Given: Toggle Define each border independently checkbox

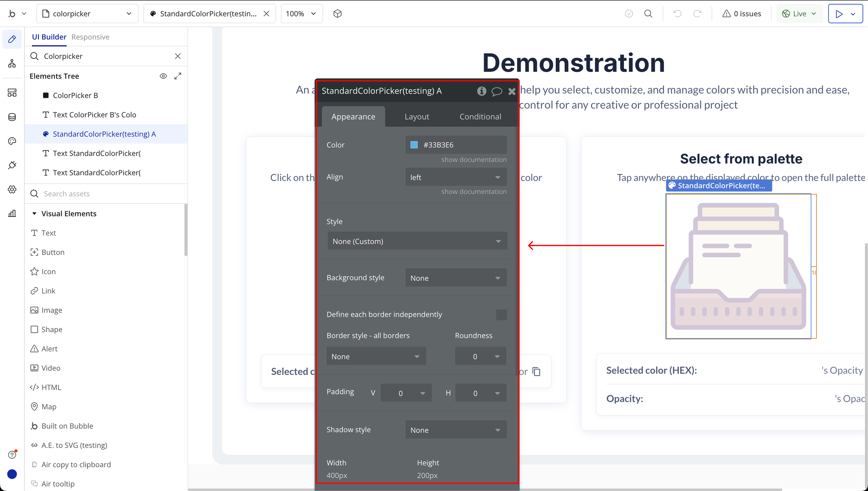Looking at the screenshot, I should 501,315.
